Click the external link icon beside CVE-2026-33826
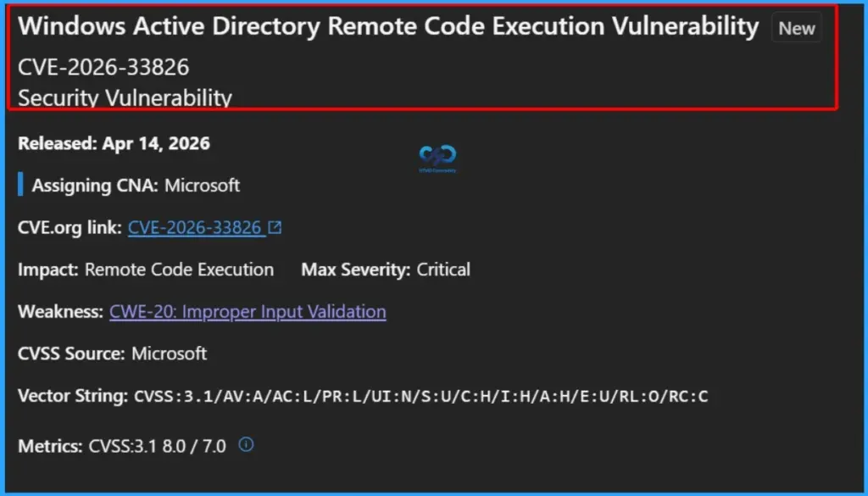 click(273, 226)
